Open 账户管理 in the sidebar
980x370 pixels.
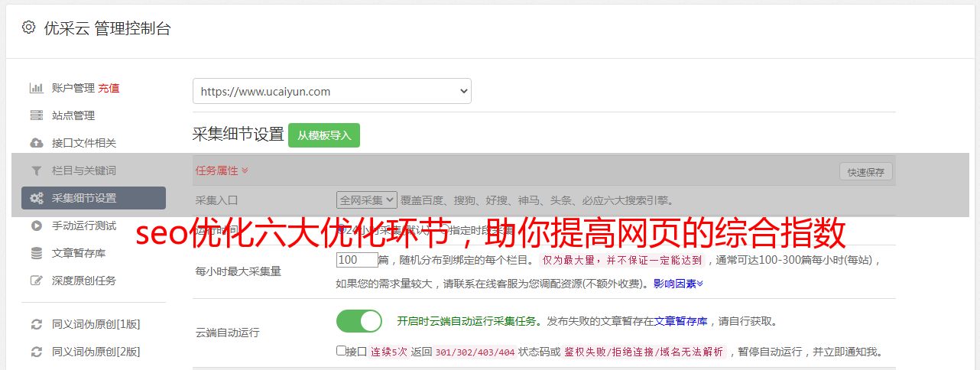pos(73,88)
